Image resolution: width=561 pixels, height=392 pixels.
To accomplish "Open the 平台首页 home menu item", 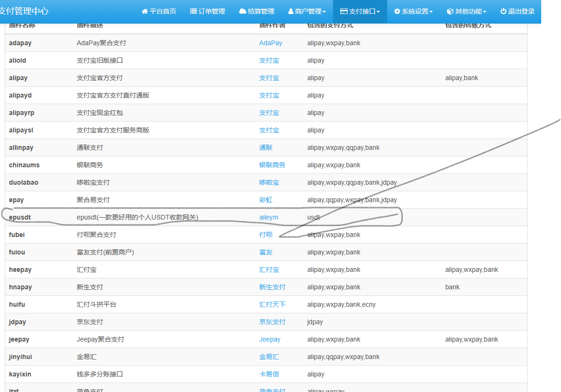I will tap(159, 11).
